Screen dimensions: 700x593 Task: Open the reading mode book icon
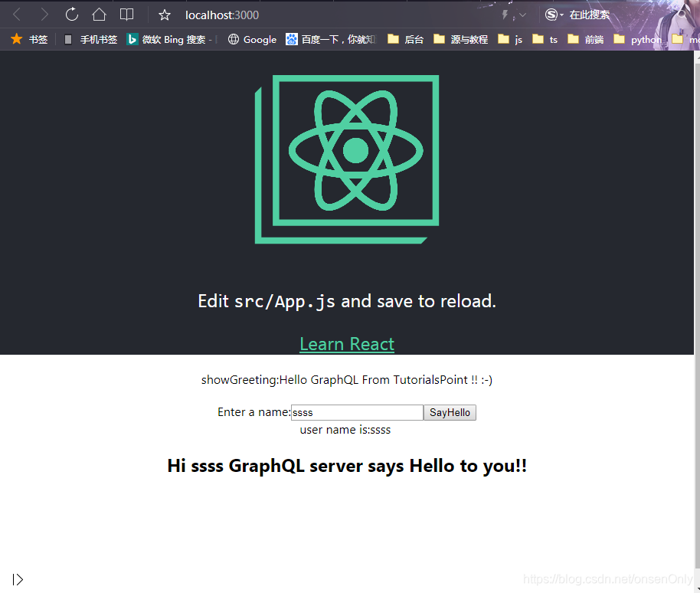click(127, 15)
